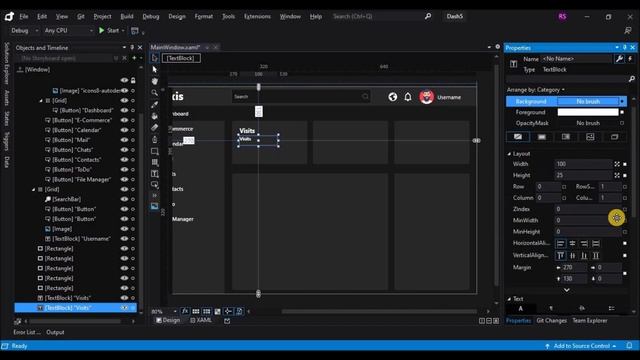Set Width to Auto icon

tap(617, 164)
